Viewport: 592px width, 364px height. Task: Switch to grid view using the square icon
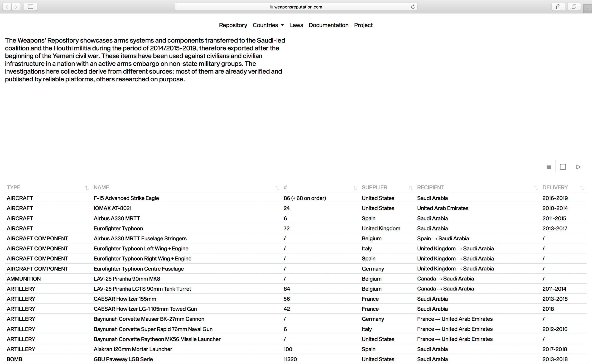click(x=563, y=167)
